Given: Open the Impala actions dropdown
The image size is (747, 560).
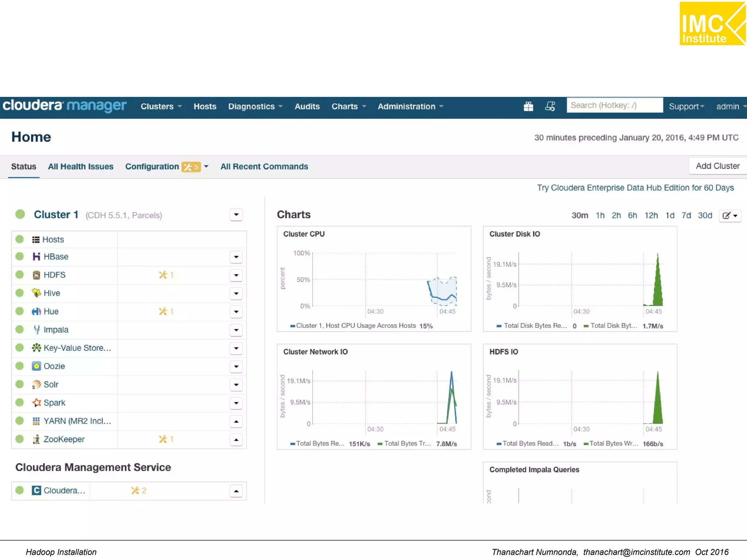Looking at the screenshot, I should 236,330.
